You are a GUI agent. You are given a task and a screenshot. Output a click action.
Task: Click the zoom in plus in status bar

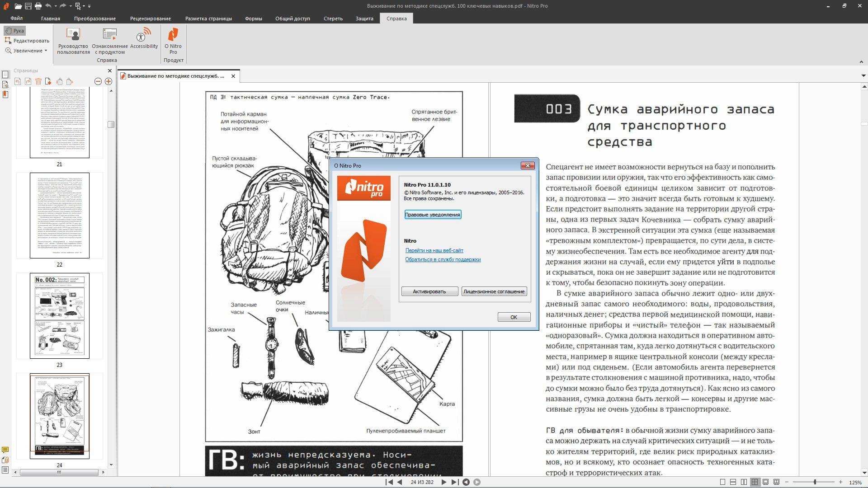(840, 482)
